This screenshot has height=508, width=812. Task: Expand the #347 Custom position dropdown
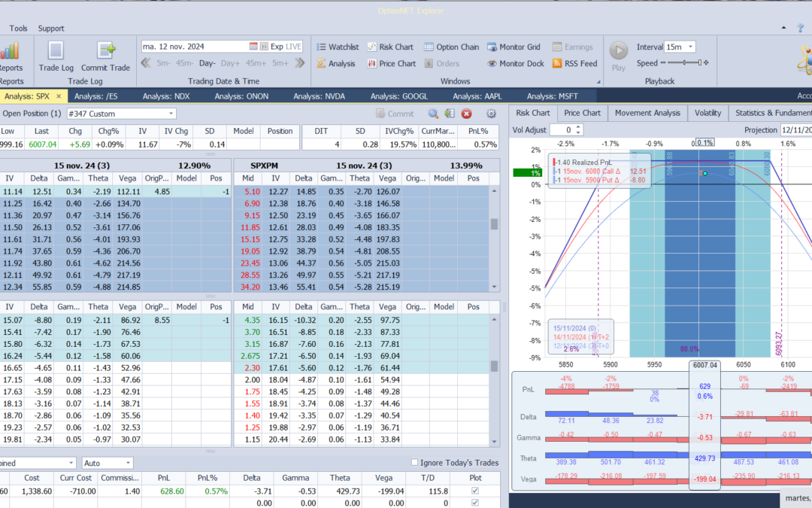point(171,114)
